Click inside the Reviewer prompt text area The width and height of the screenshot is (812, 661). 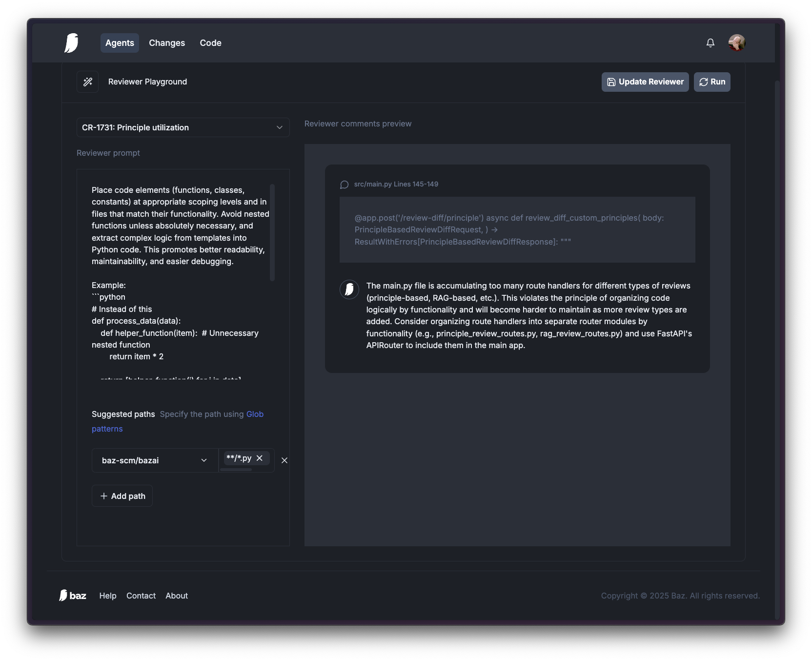pyautogui.click(x=181, y=281)
